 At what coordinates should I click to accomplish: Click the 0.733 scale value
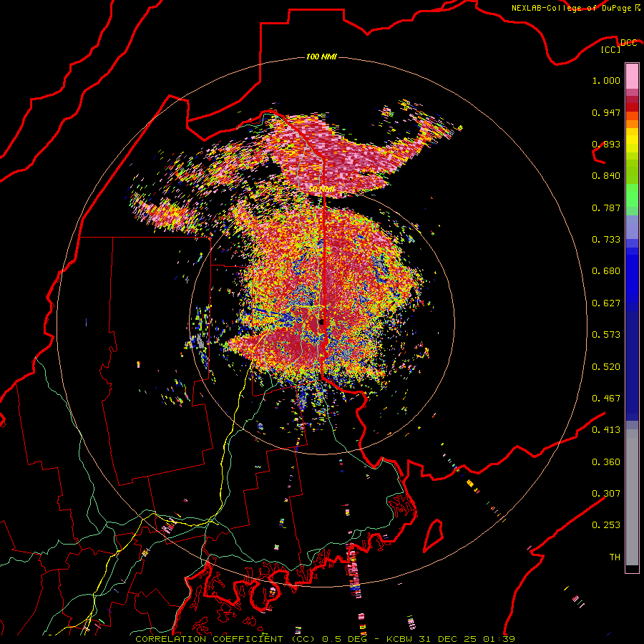point(606,240)
